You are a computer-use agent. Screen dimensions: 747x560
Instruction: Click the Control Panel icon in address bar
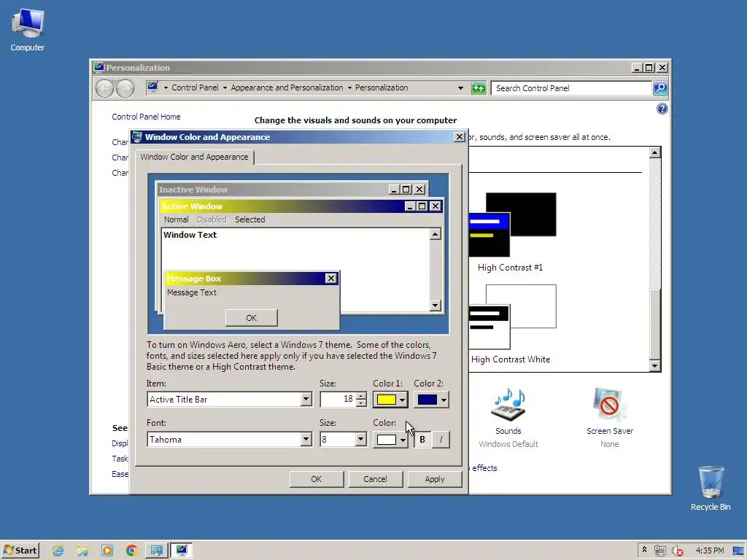152,87
